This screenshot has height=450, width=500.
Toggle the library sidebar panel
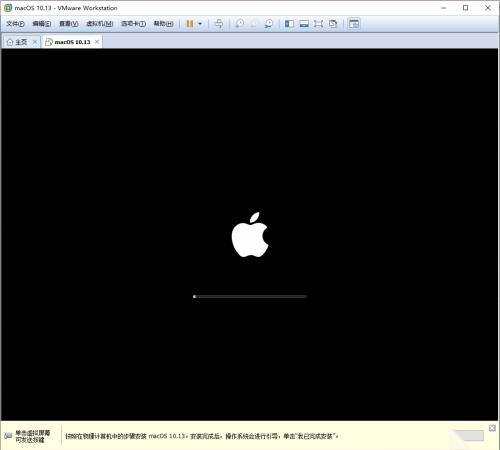click(289, 24)
